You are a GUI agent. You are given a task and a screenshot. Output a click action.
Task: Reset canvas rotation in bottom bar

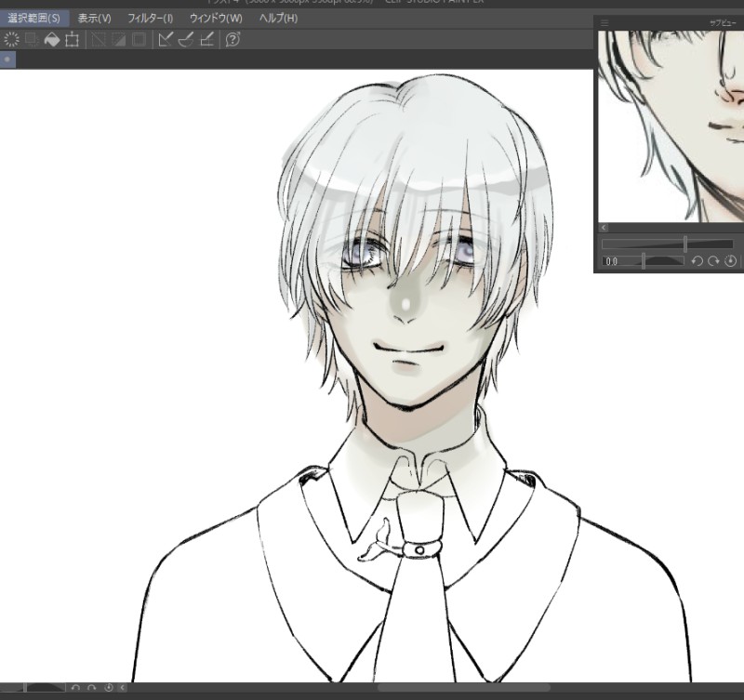coord(109,688)
